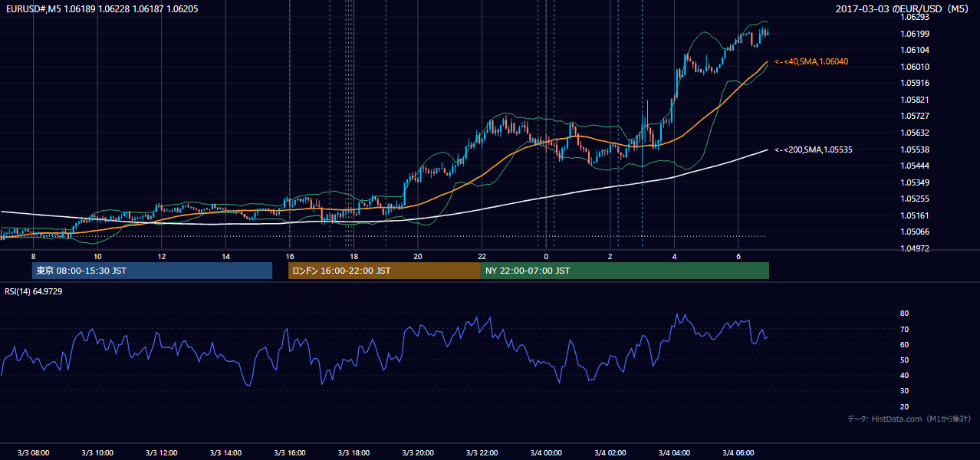Viewport: 980px width, 460px height.
Task: Click the bottom date label 3/4 00:00
Action: click(545, 452)
